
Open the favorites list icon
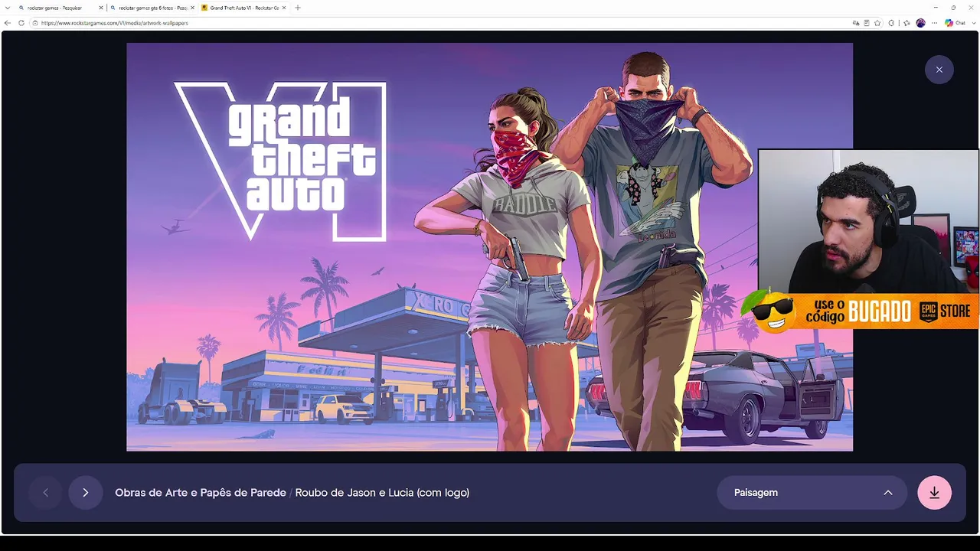coord(907,23)
